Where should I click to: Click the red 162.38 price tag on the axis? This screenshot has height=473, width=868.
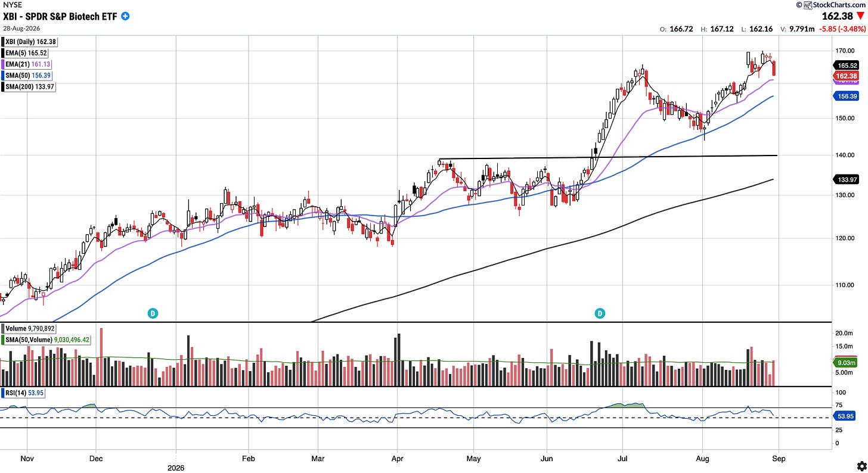click(x=847, y=76)
